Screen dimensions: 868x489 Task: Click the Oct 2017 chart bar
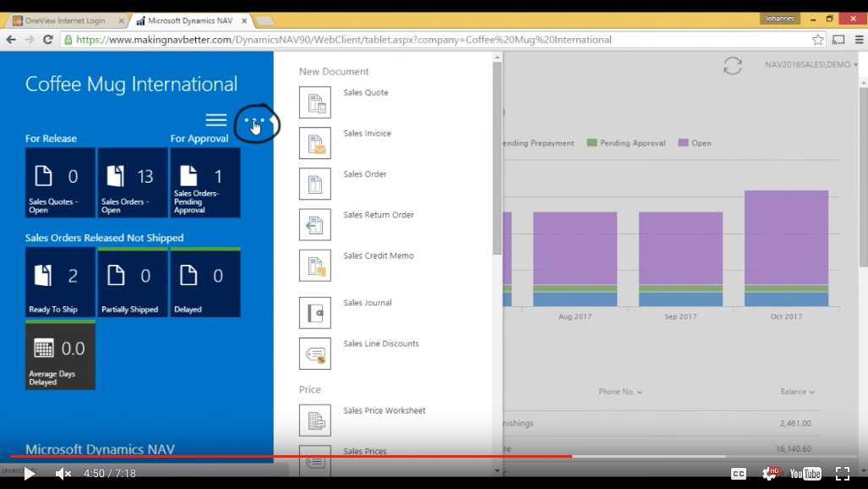[786, 248]
